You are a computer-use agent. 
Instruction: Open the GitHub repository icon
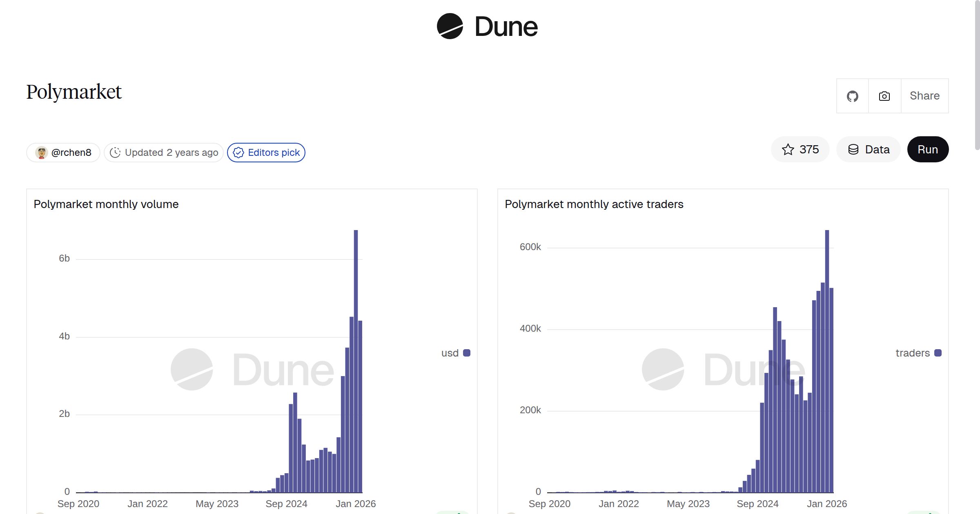coord(852,96)
